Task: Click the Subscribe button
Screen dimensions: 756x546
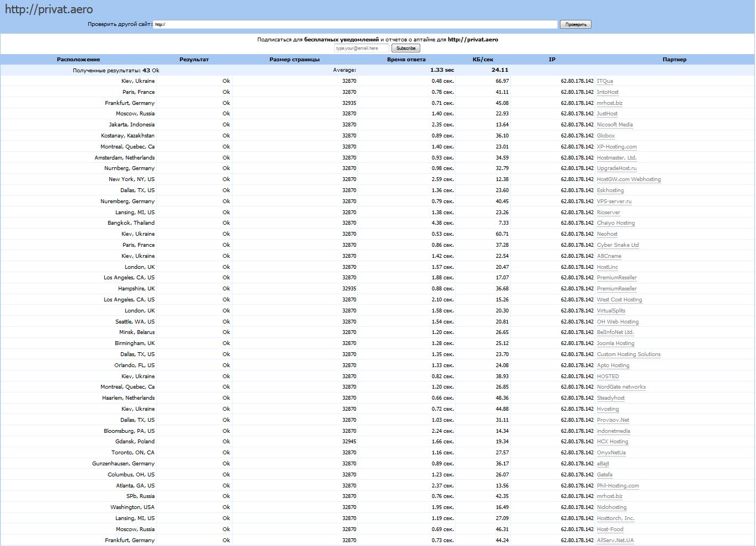Action: point(406,48)
